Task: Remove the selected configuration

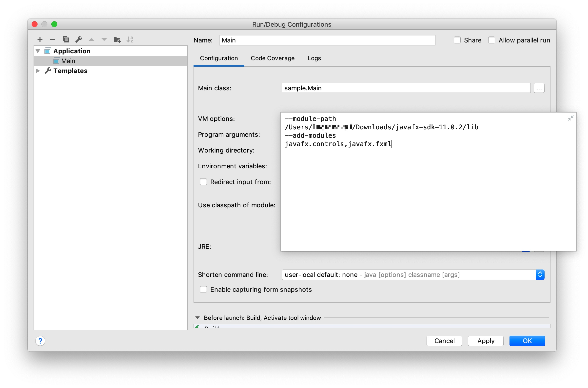Action: [53, 39]
